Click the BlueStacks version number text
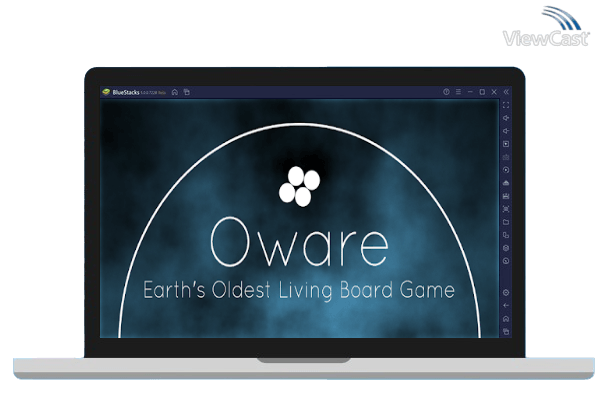602x414 pixels. [x=150, y=93]
